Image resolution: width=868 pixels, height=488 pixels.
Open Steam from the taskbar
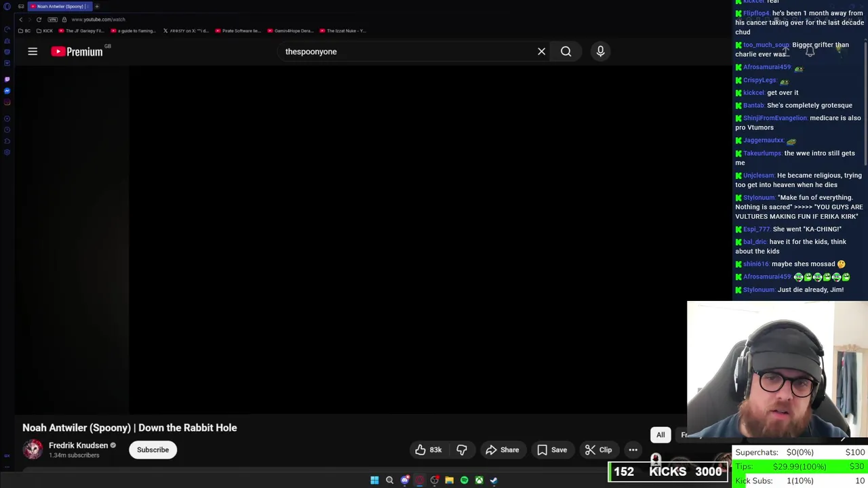click(x=494, y=481)
